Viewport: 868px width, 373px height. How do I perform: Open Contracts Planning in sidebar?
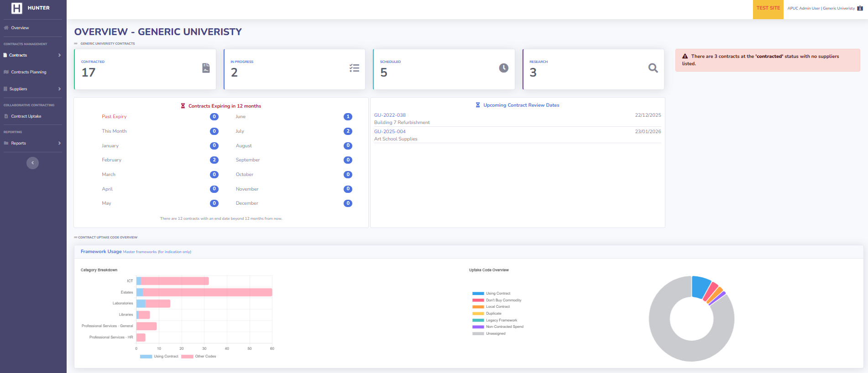29,72
